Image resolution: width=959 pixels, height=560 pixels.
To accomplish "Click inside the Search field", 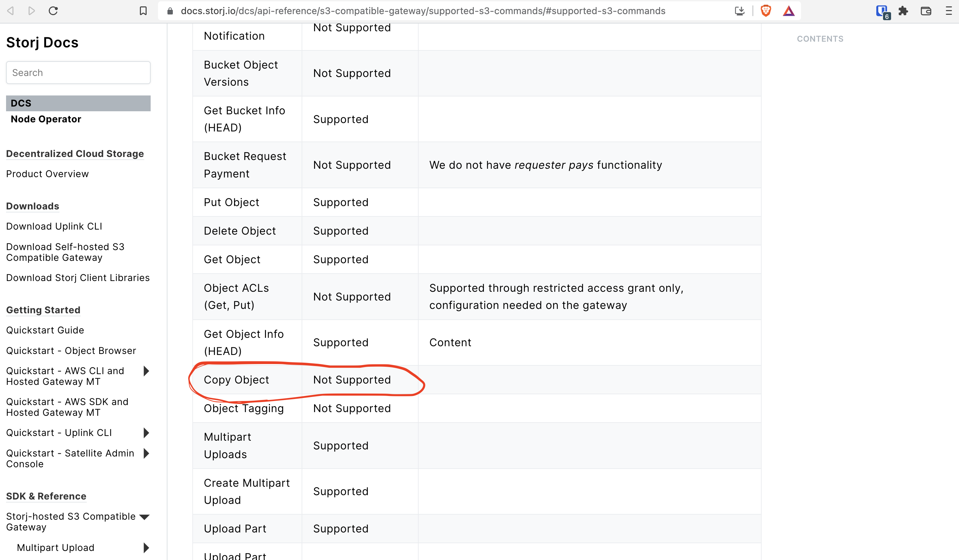I will (x=78, y=72).
